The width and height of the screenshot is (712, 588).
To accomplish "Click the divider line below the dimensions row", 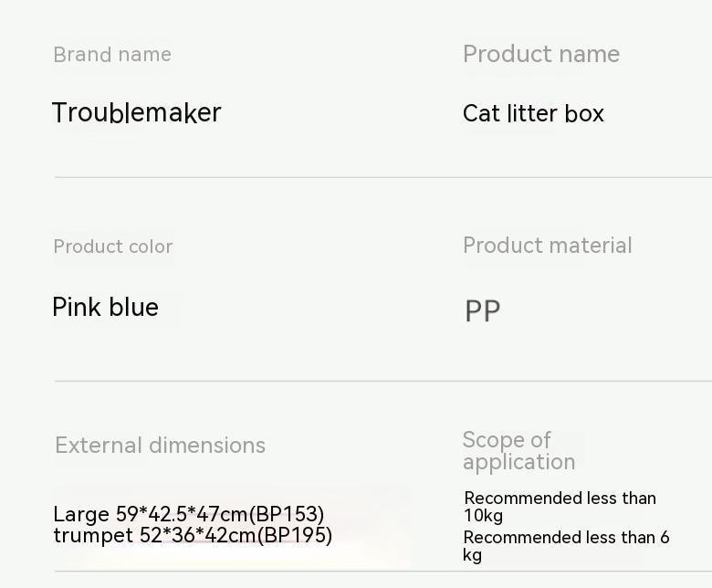I will (383, 572).
